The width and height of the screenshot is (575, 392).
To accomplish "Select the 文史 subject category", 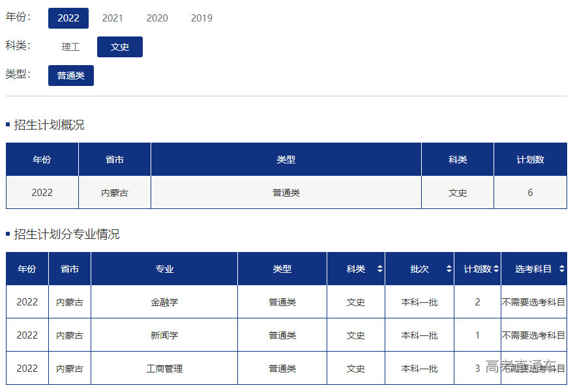I will pos(120,47).
